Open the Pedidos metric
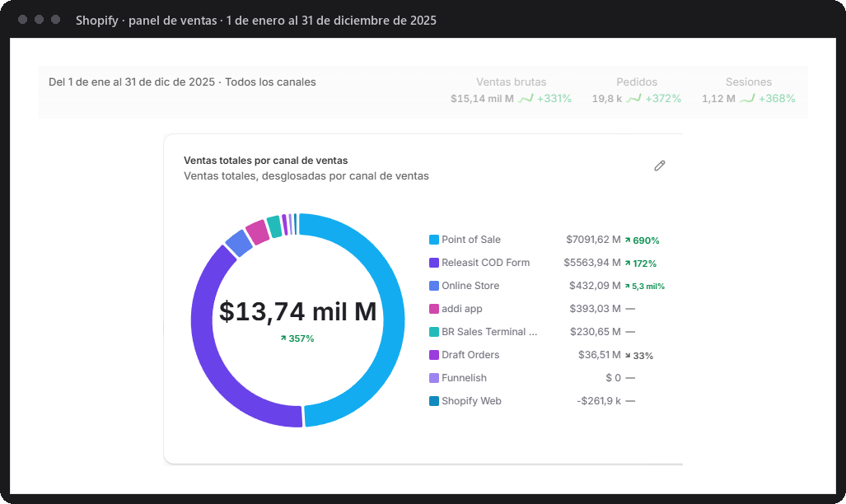Screen dimensions: 846x504 637,90
